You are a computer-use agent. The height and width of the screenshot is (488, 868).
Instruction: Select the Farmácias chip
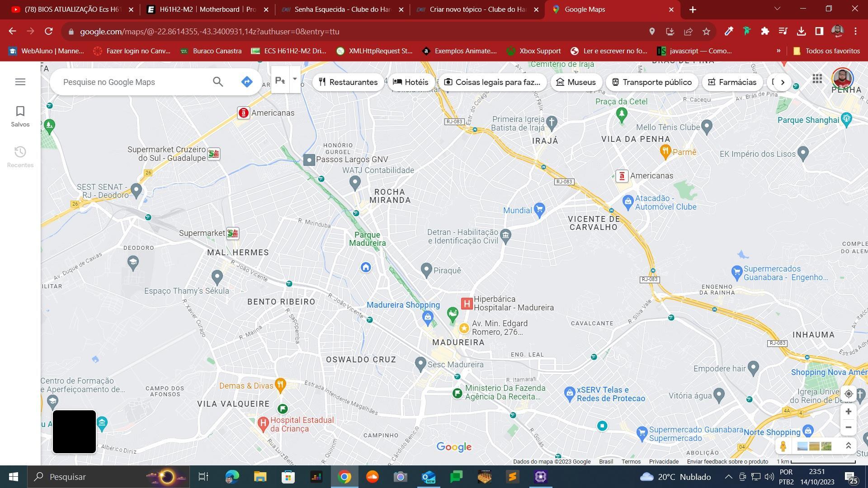point(732,82)
